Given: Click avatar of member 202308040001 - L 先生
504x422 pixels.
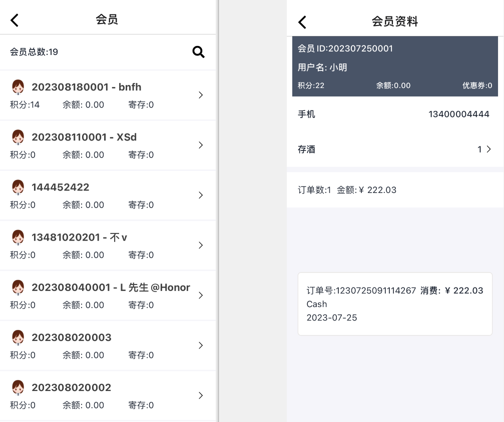Looking at the screenshot, I should [x=18, y=287].
